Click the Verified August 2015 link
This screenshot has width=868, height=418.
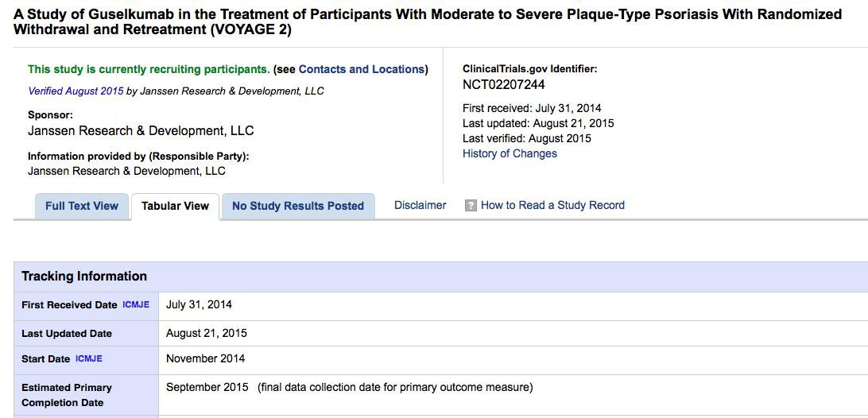point(76,91)
